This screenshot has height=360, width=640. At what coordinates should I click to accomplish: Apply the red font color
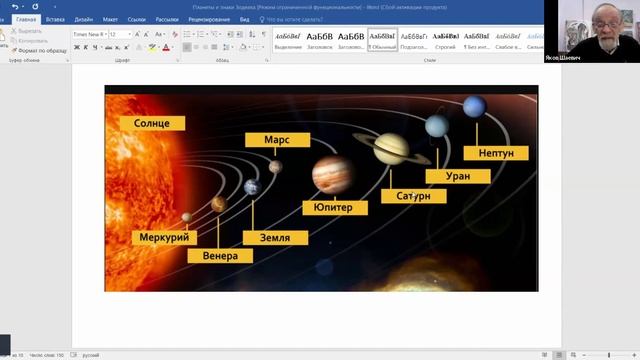click(166, 48)
